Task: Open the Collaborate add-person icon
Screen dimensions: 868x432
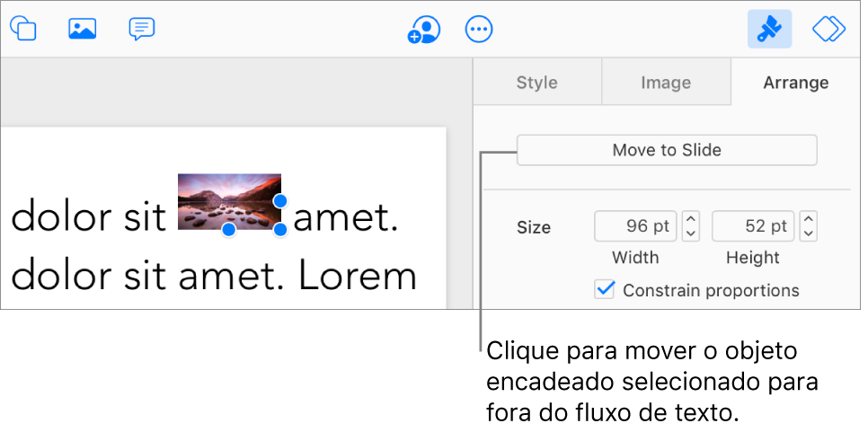Action: point(423,29)
